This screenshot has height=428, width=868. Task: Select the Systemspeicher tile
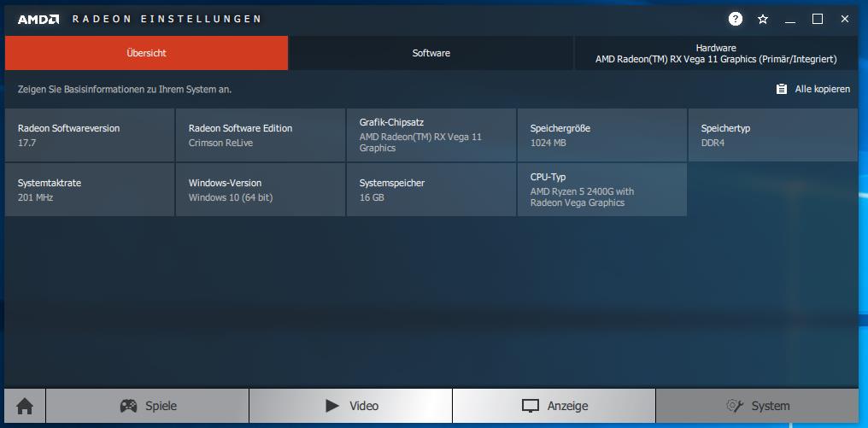[431, 190]
